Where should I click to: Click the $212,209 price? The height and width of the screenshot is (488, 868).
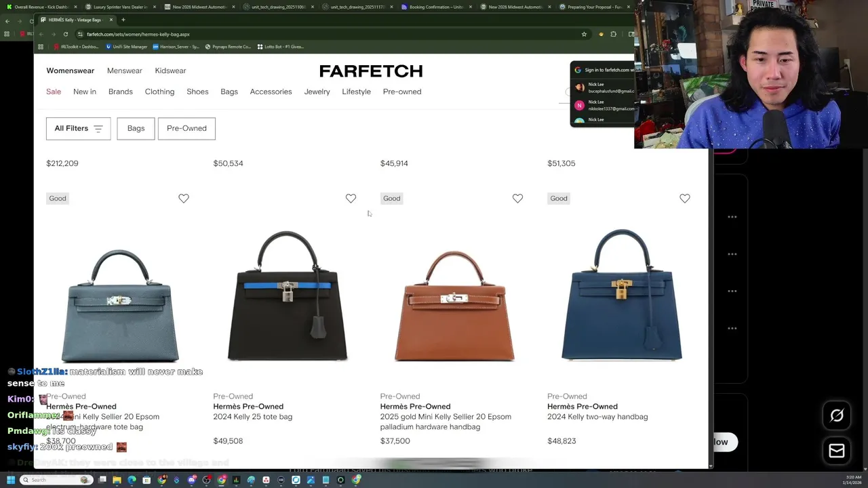62,163
